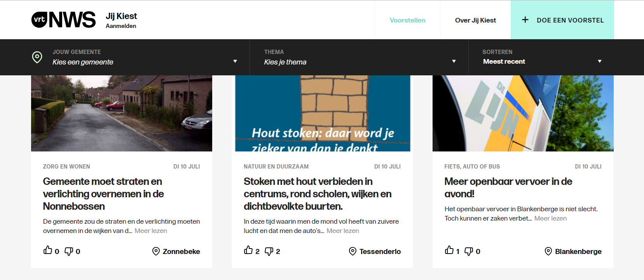Go to the Voorstellen tab
644x280 pixels.
point(407,20)
